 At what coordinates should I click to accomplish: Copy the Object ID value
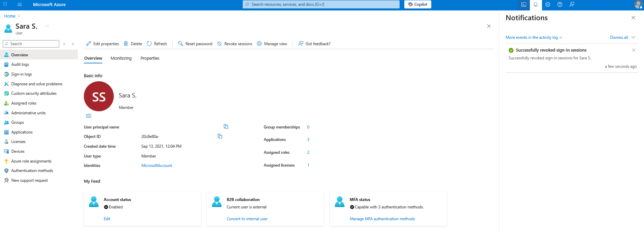[x=220, y=136]
